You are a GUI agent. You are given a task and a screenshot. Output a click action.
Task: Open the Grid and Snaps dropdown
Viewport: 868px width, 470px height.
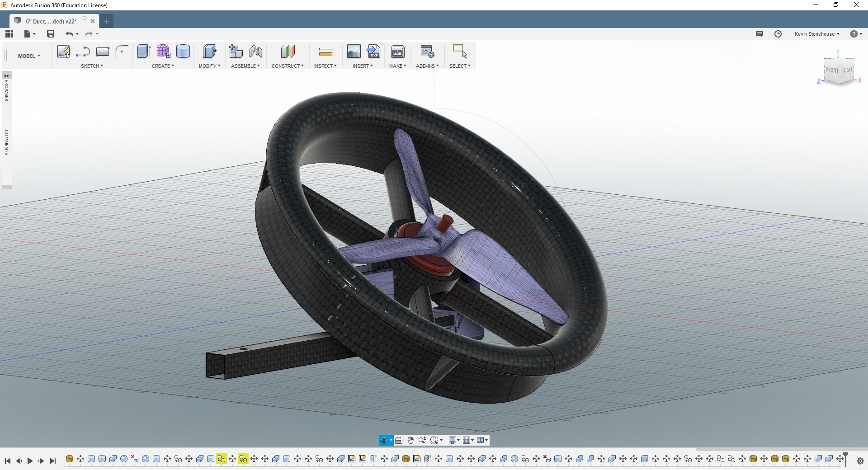pos(468,440)
